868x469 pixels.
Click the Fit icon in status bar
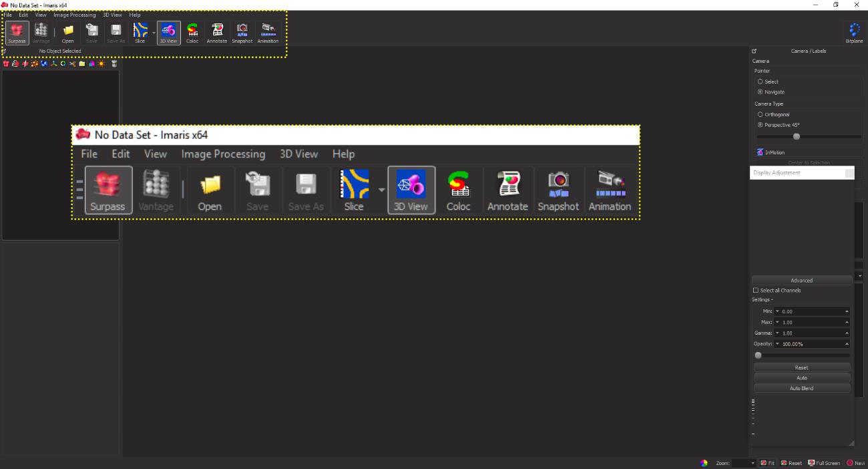(768, 463)
